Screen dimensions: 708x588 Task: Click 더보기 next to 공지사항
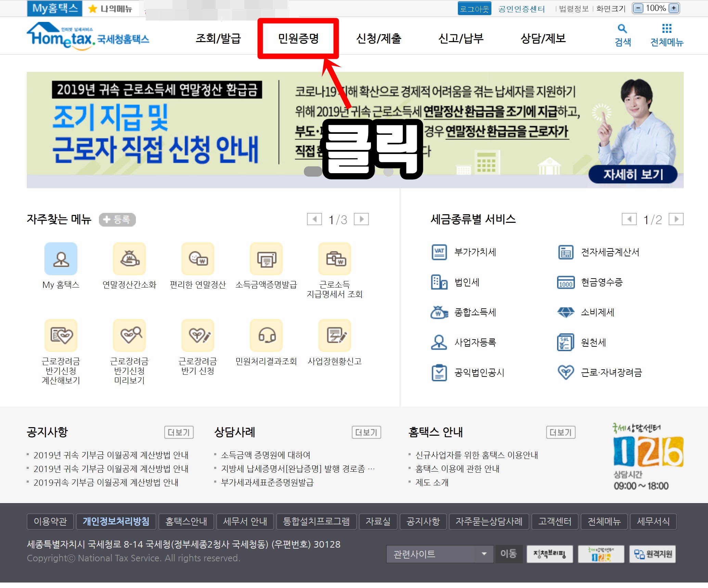point(179,432)
